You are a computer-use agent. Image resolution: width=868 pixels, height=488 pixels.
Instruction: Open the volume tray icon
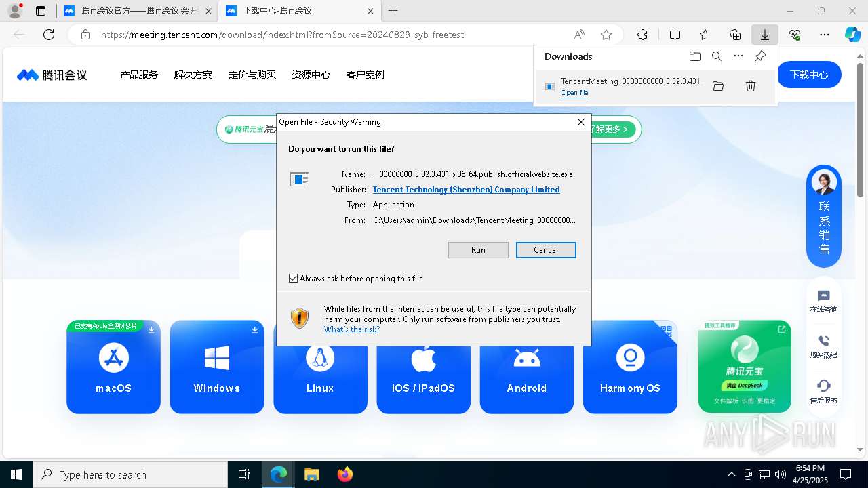[x=781, y=474]
